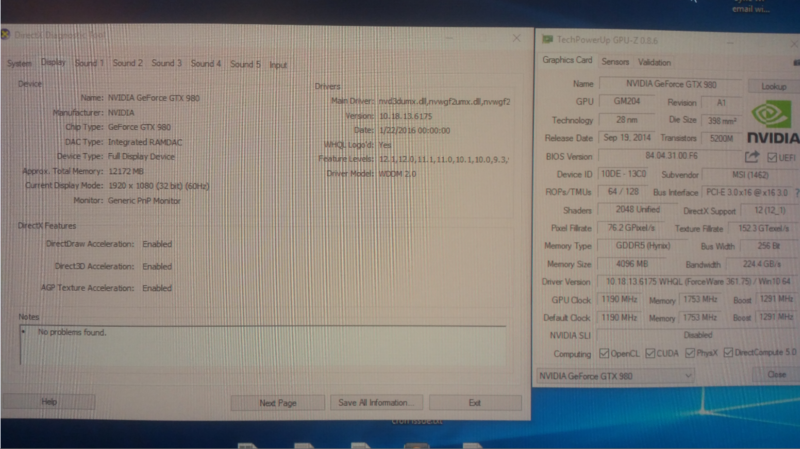Click the 2048 Unified Shaders value
Image resolution: width=800 pixels, height=449 pixels.
coord(637,210)
